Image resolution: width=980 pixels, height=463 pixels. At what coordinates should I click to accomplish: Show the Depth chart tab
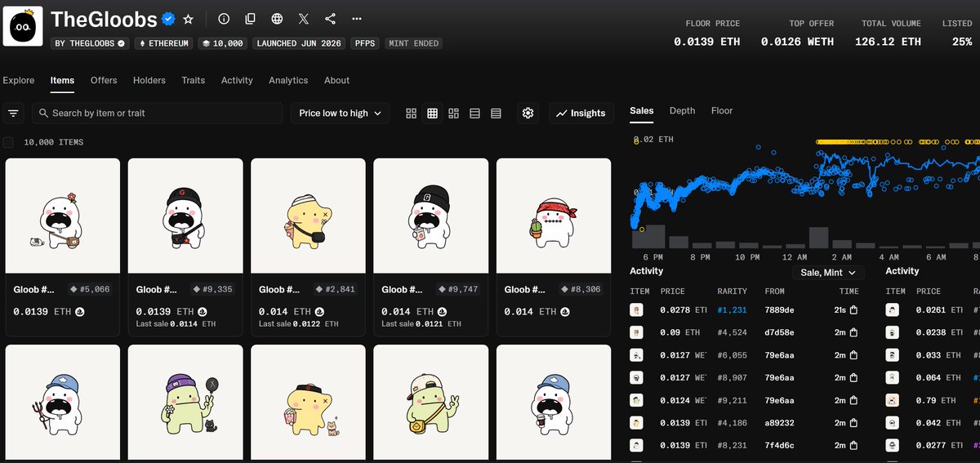coord(683,110)
